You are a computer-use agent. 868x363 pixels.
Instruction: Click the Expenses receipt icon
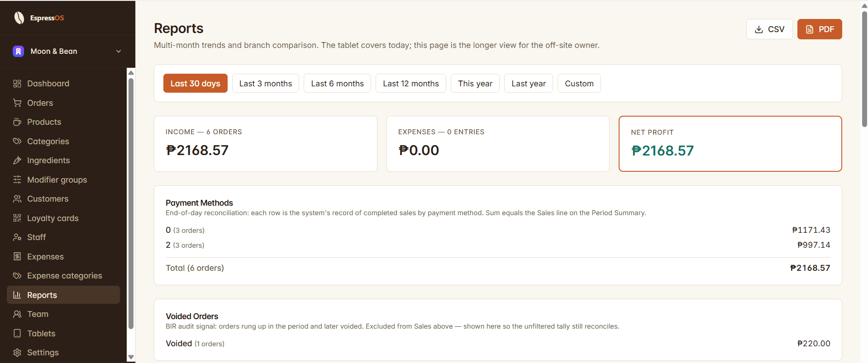pos(17,257)
